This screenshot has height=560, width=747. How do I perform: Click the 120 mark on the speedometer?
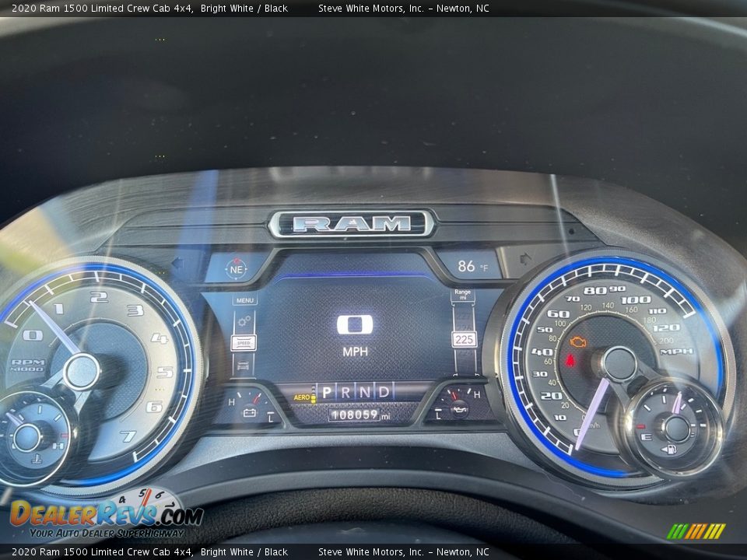(x=666, y=328)
